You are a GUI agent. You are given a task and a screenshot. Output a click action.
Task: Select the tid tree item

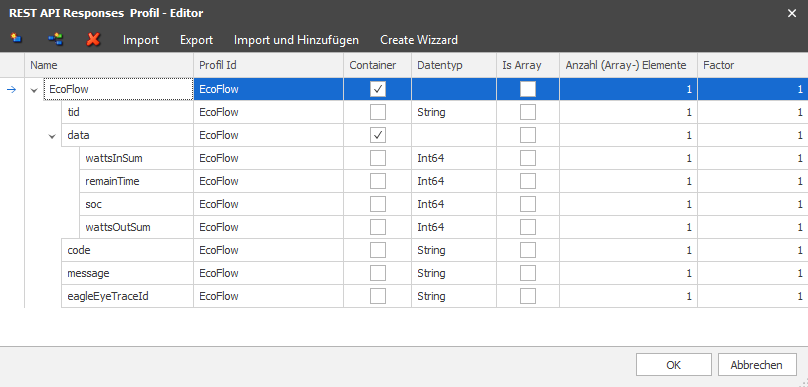click(127, 112)
